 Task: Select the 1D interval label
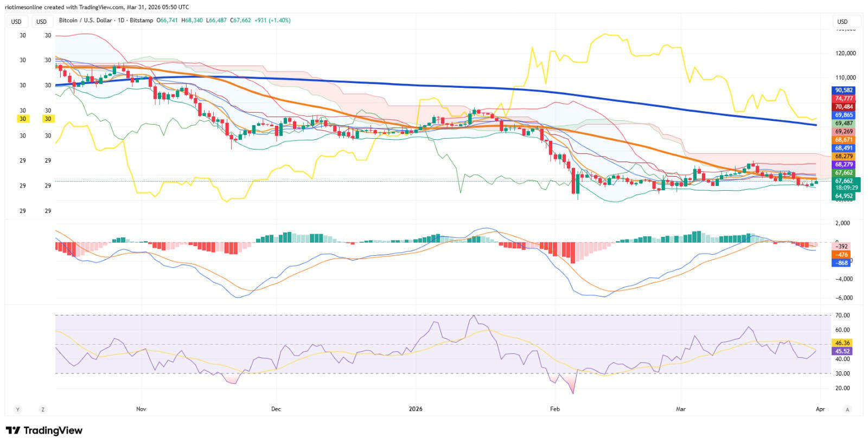[121, 20]
